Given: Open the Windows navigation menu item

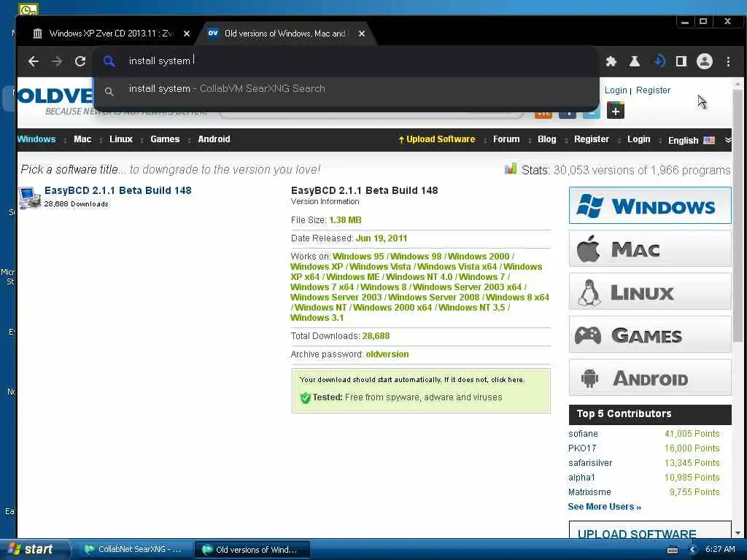Looking at the screenshot, I should tap(36, 139).
